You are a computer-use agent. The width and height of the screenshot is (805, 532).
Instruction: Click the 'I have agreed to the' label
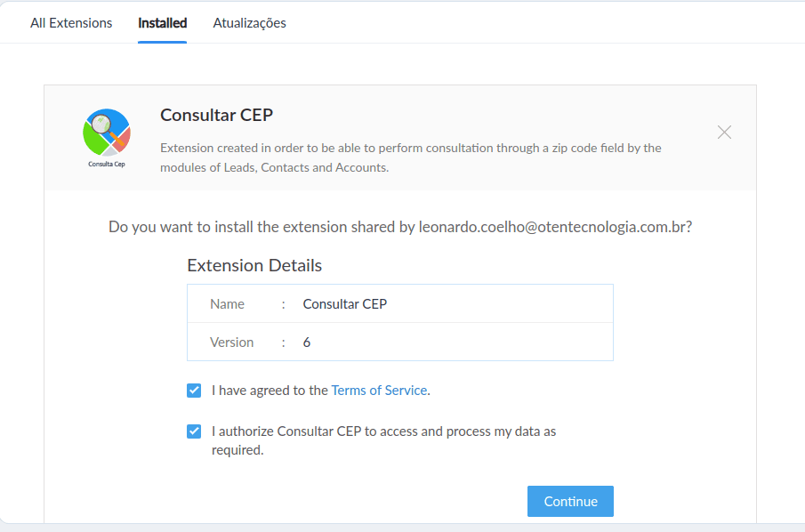tap(270, 391)
